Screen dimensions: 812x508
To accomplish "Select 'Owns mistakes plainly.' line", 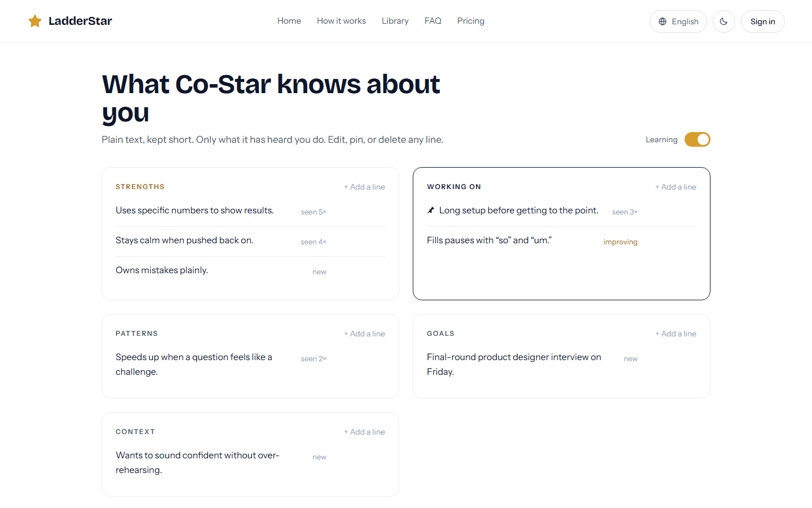I will click(162, 270).
